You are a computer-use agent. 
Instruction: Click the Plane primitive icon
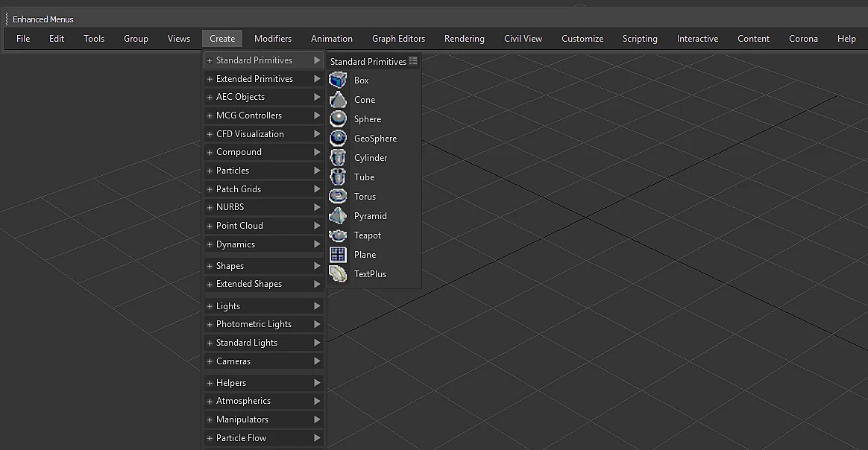[x=338, y=254]
